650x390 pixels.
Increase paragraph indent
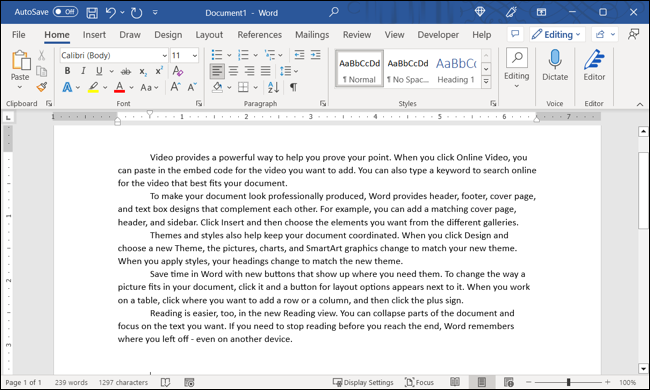click(315, 55)
